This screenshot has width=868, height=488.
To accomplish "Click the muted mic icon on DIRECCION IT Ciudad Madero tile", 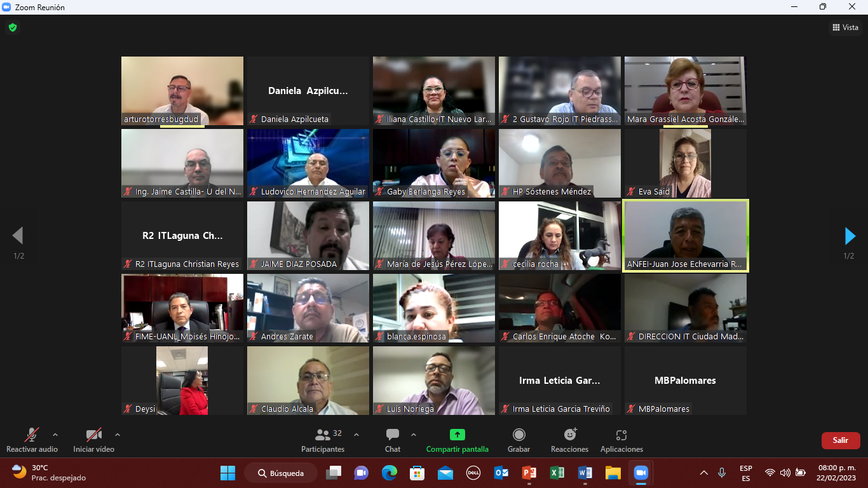I will click(631, 337).
